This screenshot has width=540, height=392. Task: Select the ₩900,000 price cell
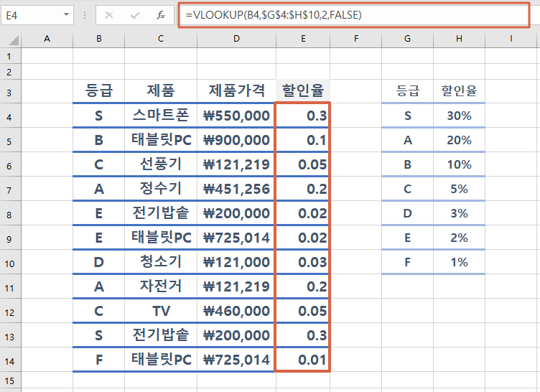(236, 140)
